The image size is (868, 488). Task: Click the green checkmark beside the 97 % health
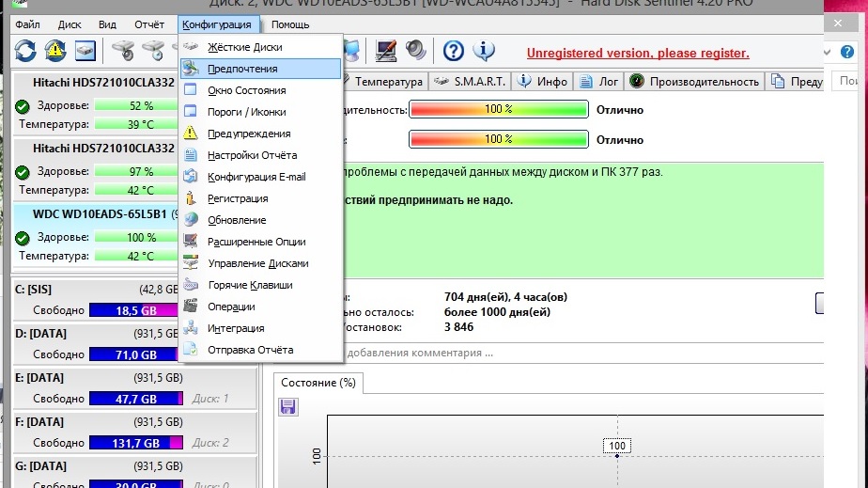tap(23, 172)
